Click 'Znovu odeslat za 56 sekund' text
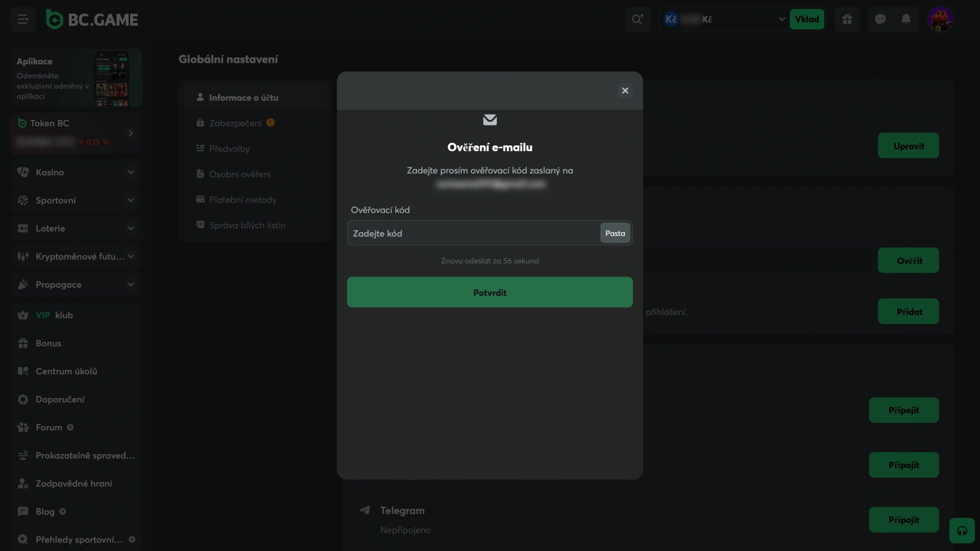Screen dimensions: 980x551 (x=490, y=261)
